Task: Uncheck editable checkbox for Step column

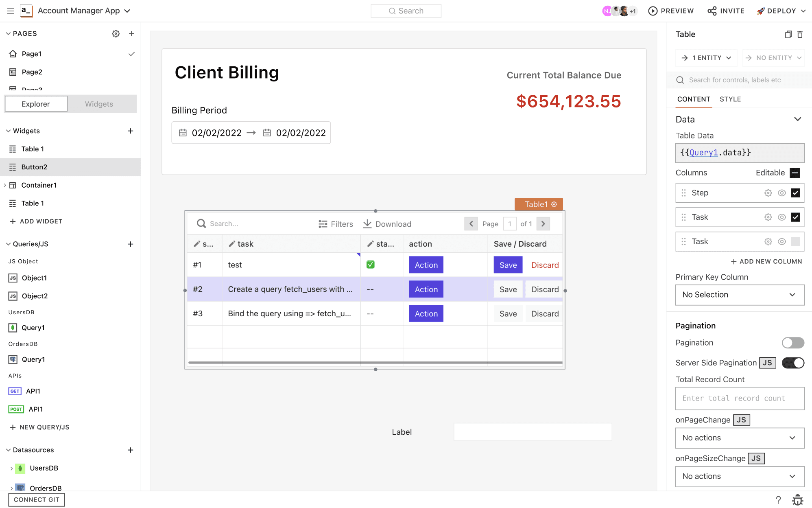Action: pyautogui.click(x=795, y=193)
